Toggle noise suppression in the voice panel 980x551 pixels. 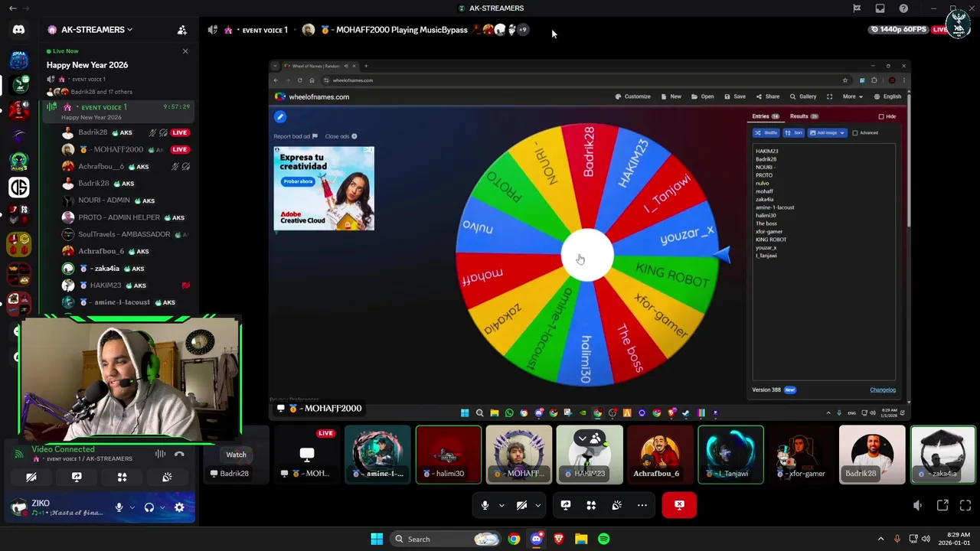pos(160,454)
